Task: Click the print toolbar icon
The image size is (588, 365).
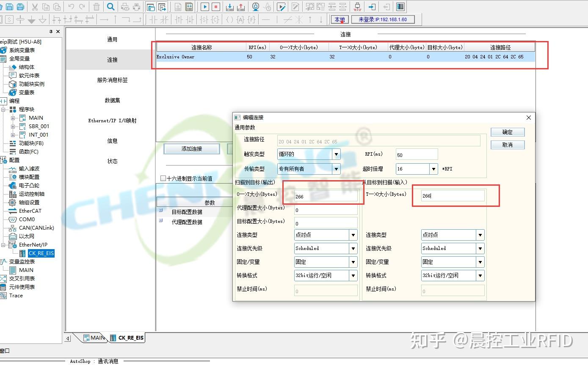Action: (x=136, y=7)
